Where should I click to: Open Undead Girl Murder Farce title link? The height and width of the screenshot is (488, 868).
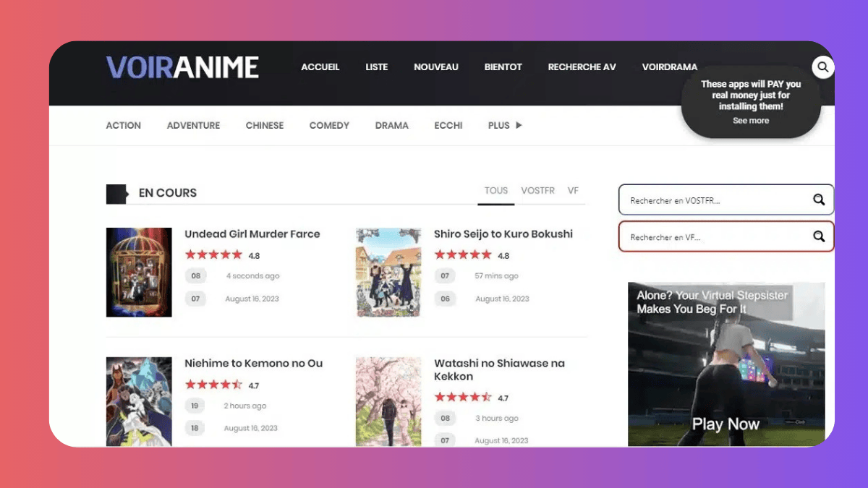coord(252,234)
